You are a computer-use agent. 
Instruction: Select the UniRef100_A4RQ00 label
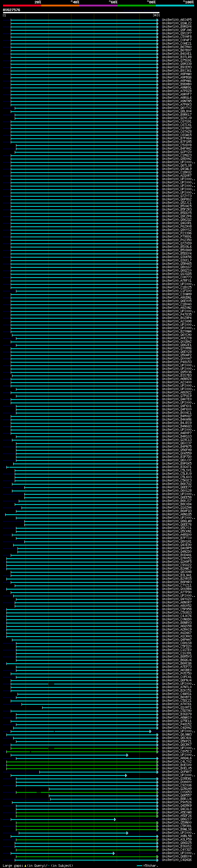click(x=177, y=535)
